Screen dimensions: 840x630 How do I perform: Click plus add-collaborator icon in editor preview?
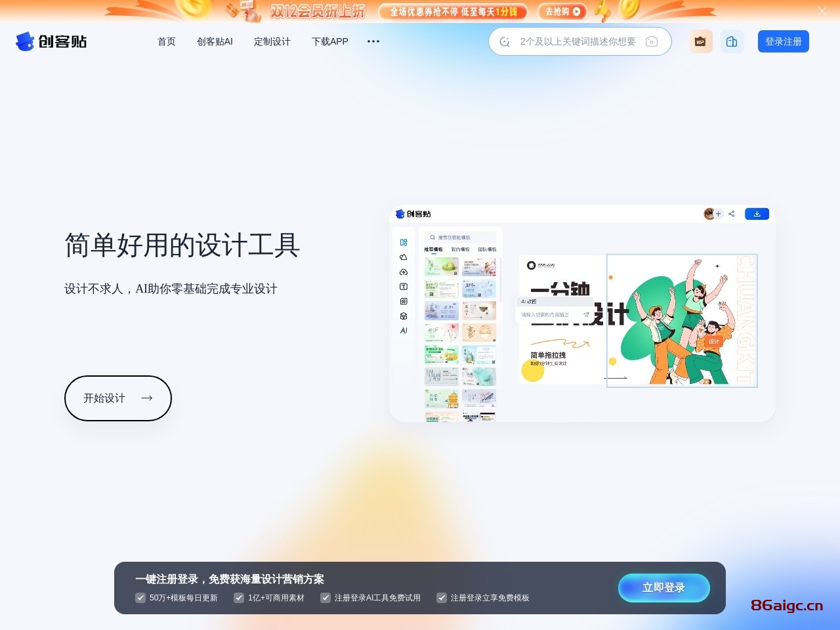click(719, 214)
